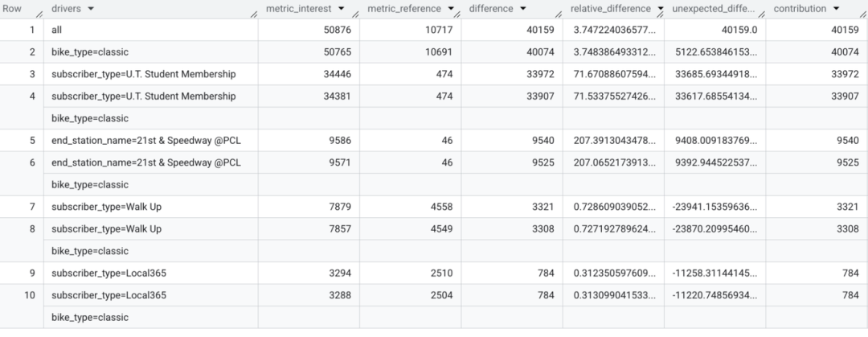
Task: Select subscriber_type=Local365 cell in row 9
Action: click(x=150, y=273)
